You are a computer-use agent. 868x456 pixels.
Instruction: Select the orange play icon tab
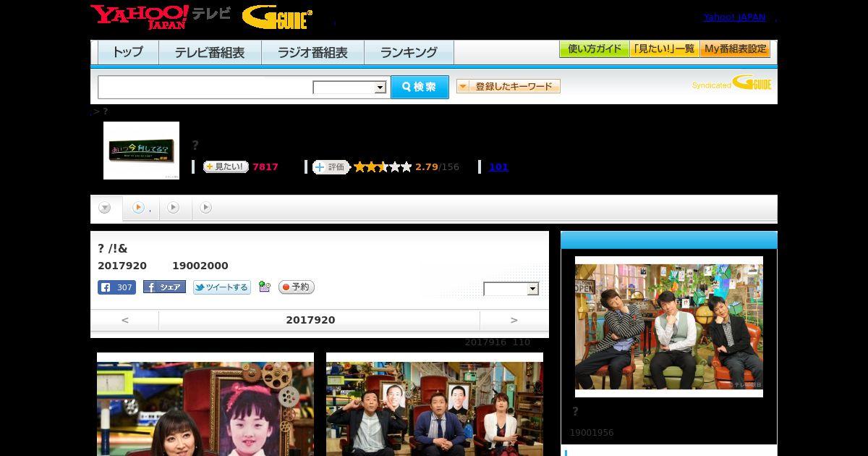click(x=140, y=208)
